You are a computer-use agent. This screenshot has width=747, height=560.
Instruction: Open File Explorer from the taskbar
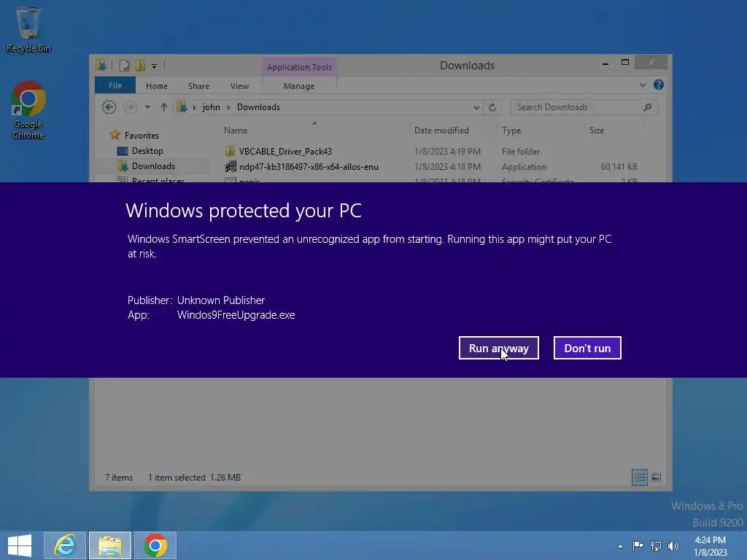tap(110, 545)
